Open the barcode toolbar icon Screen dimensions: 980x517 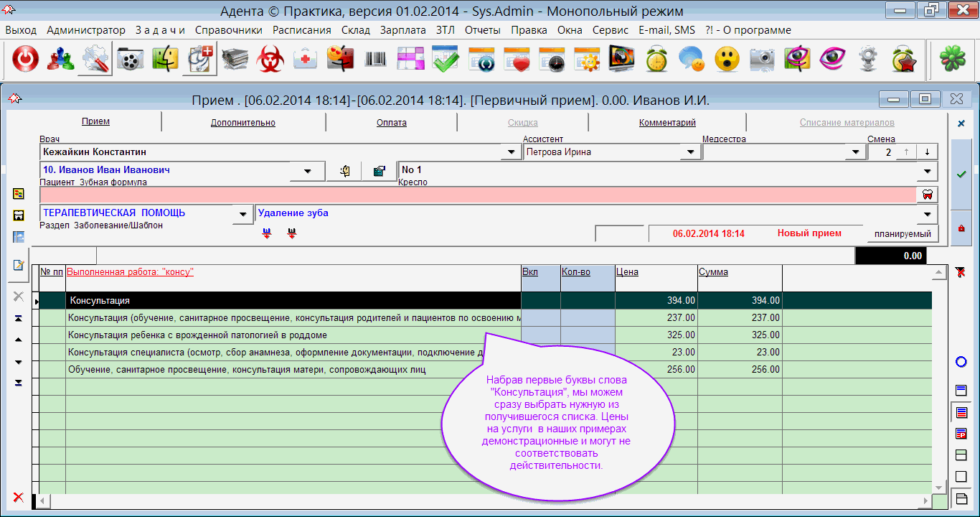click(x=376, y=60)
